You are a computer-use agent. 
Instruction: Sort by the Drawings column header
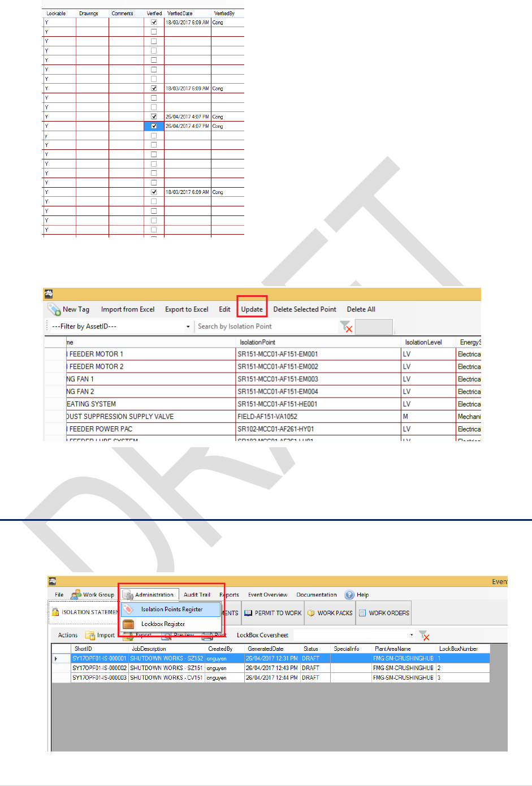(92, 13)
